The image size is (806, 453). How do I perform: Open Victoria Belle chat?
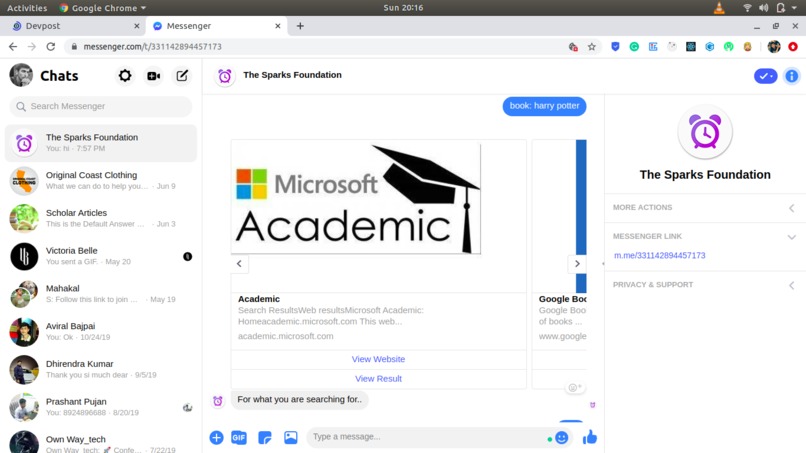coord(101,256)
